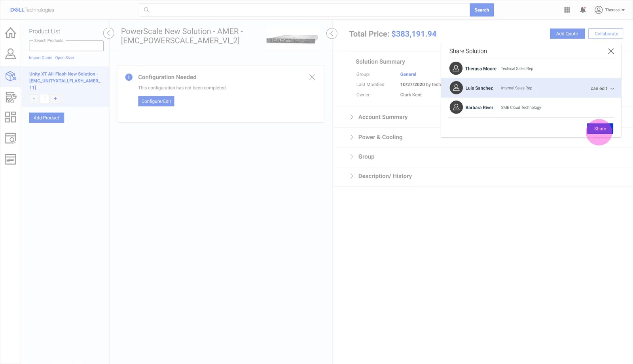Select Therasa Moore's avatar
The image size is (633, 364).
click(x=456, y=68)
